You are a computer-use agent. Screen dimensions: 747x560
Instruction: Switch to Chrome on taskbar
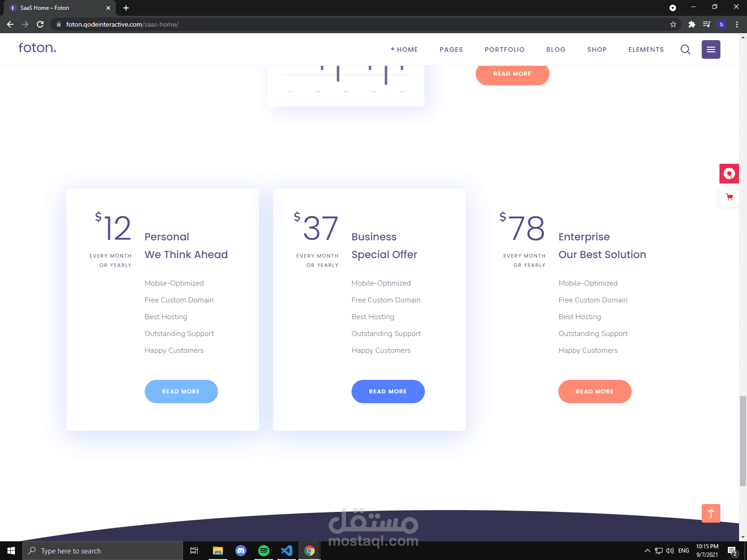(310, 551)
